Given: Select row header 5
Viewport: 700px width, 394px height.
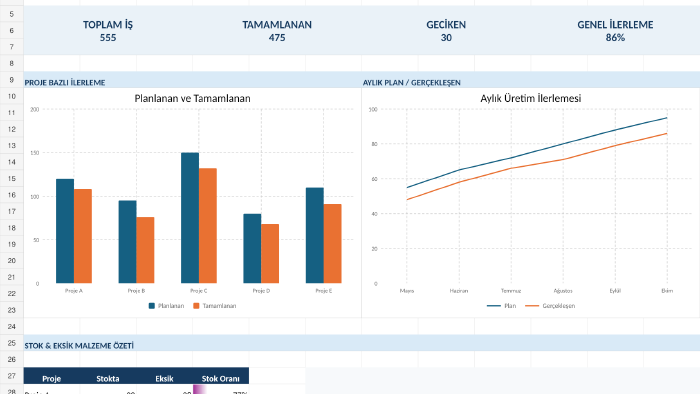Looking at the screenshot, I should 12,14.
